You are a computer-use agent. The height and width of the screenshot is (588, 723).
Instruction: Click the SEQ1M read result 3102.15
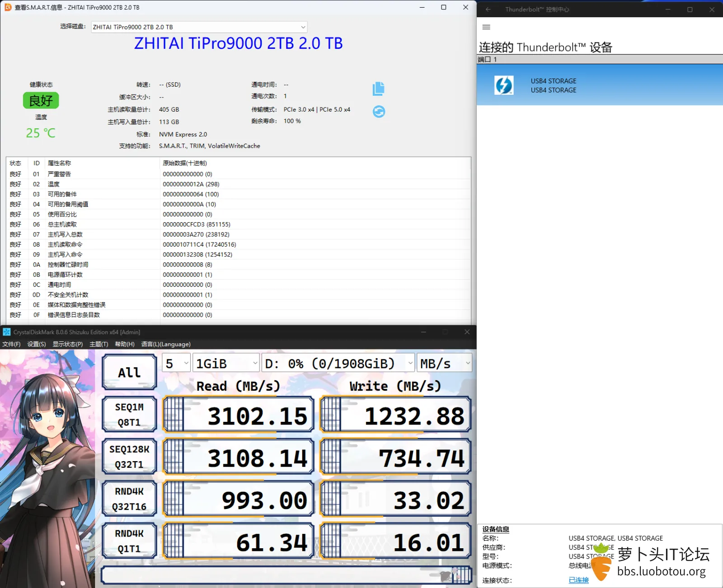coord(239,415)
